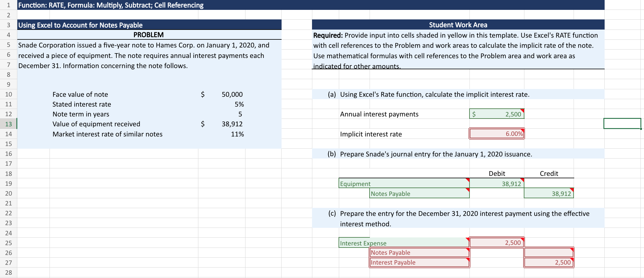This screenshot has height=278, width=644.
Task: Click the PROBLEM title cell
Action: pyautogui.click(x=149, y=34)
